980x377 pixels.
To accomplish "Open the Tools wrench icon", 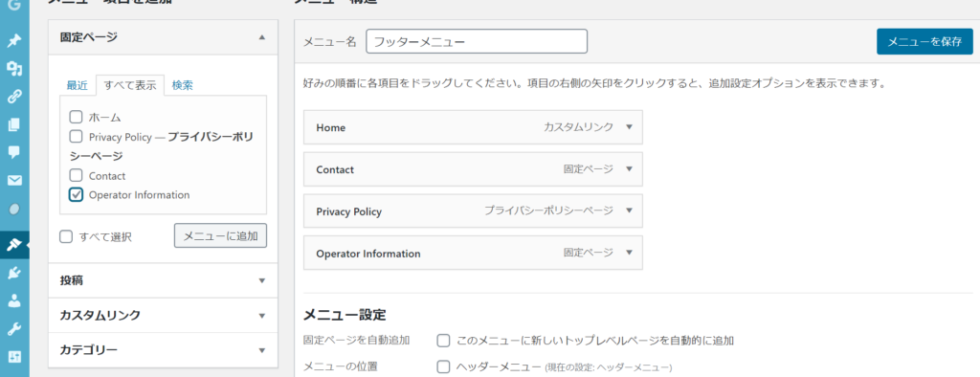I will pyautogui.click(x=13, y=328).
